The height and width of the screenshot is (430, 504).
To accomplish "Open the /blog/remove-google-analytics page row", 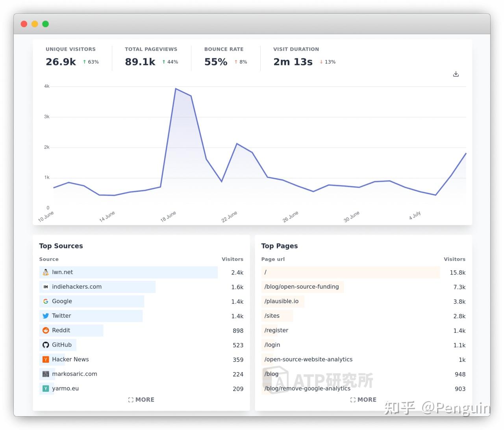I will click(363, 389).
